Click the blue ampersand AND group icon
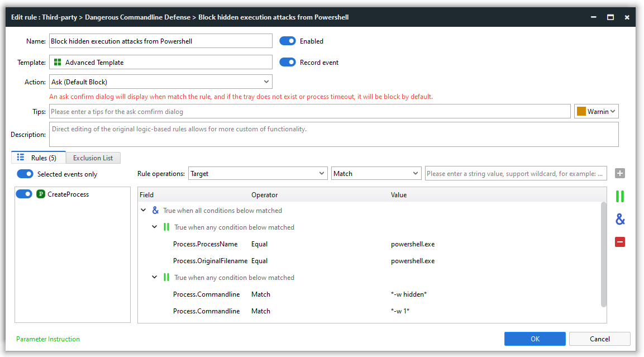Image resolution: width=644 pixels, height=357 pixels. pyautogui.click(x=619, y=220)
